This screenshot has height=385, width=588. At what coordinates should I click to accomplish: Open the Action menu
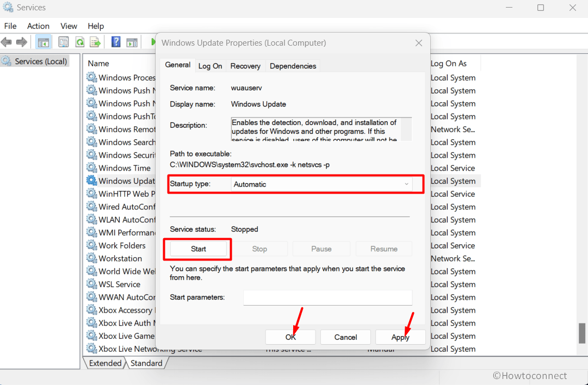tap(38, 26)
